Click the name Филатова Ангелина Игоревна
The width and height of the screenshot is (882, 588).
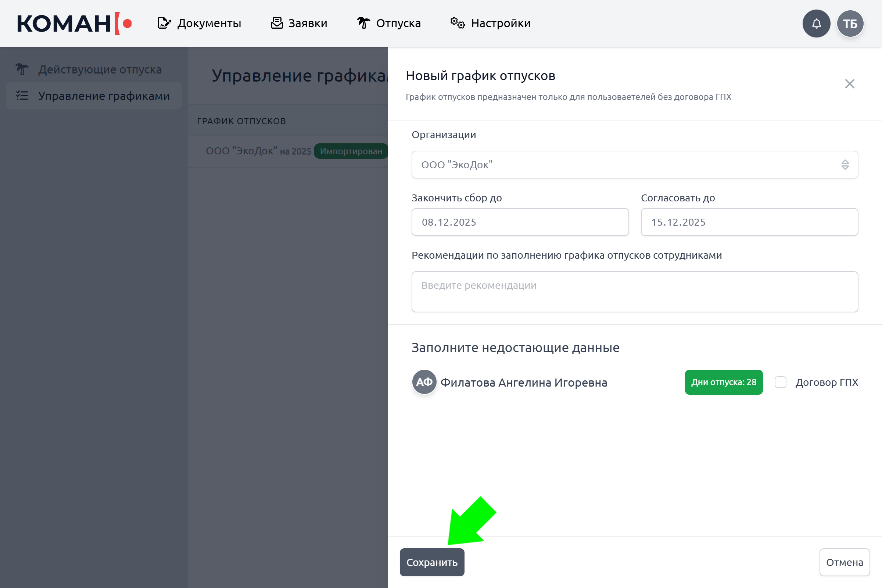pyautogui.click(x=523, y=383)
